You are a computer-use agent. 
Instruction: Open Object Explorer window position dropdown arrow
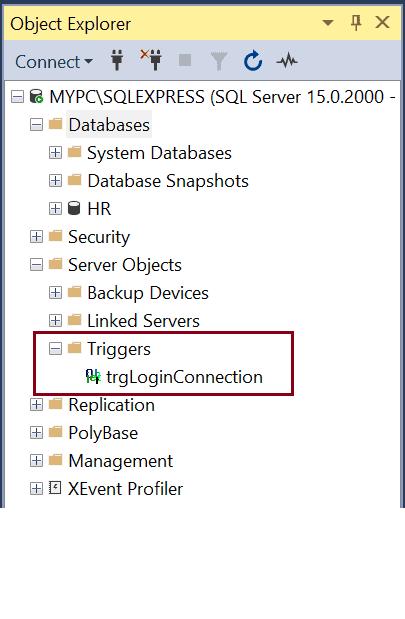[328, 23]
